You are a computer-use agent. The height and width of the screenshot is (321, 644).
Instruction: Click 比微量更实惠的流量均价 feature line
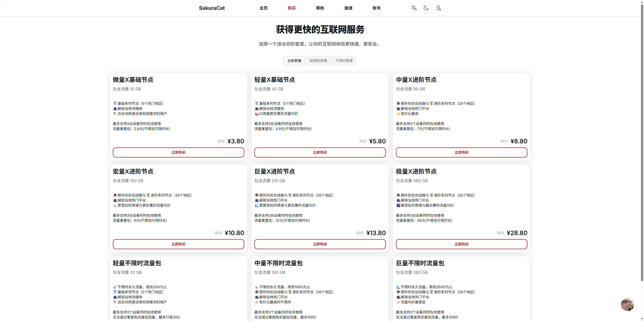276,114
